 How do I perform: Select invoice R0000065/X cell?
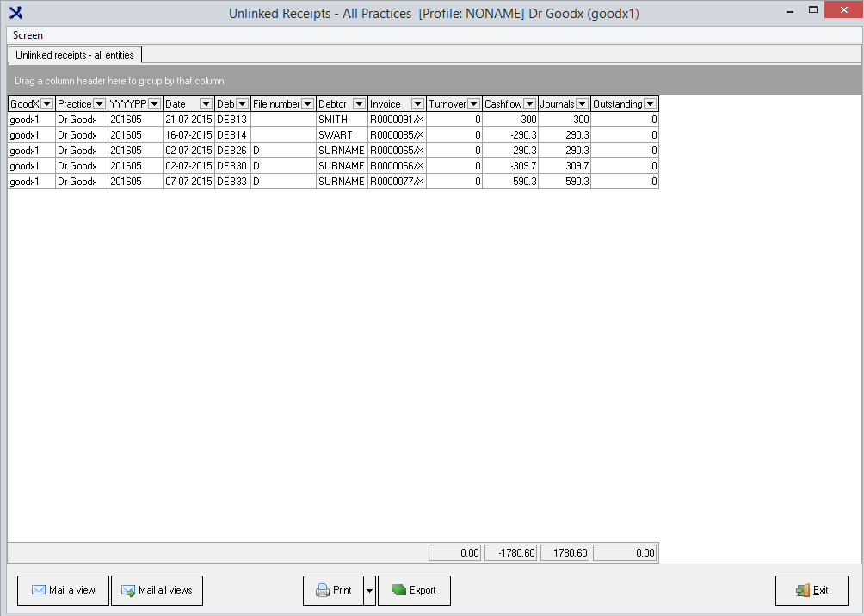point(398,151)
